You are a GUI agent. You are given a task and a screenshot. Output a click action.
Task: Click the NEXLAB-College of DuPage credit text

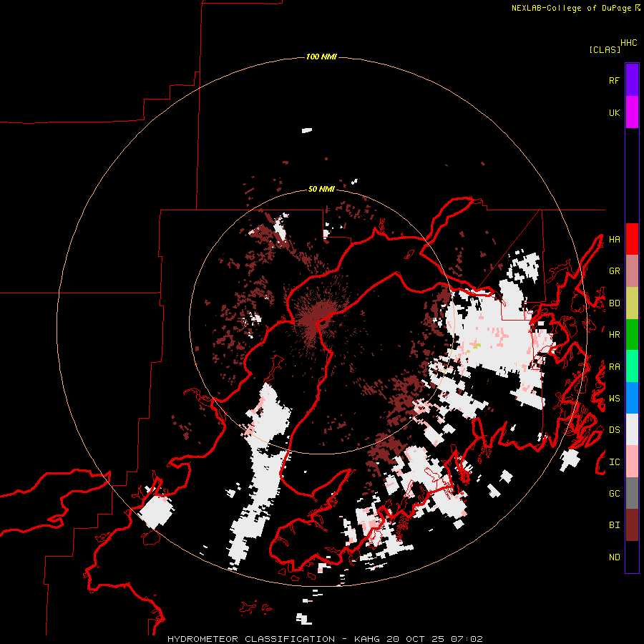571,8
